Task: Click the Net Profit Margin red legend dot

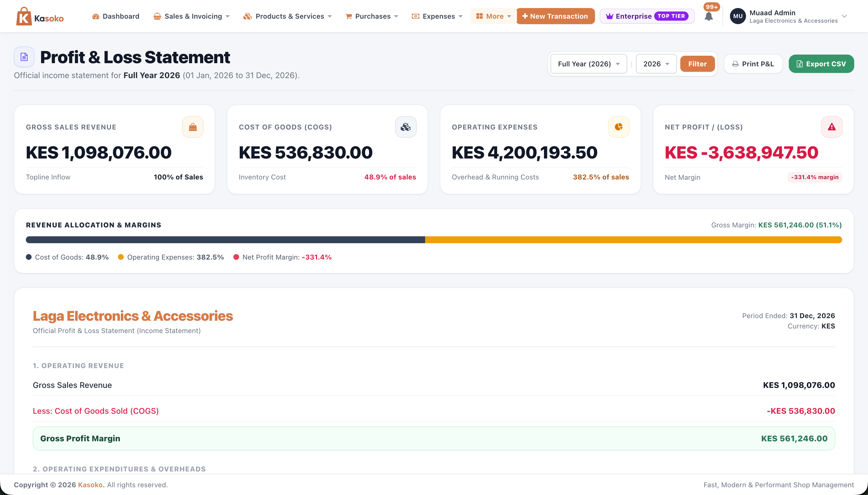Action: tap(236, 257)
